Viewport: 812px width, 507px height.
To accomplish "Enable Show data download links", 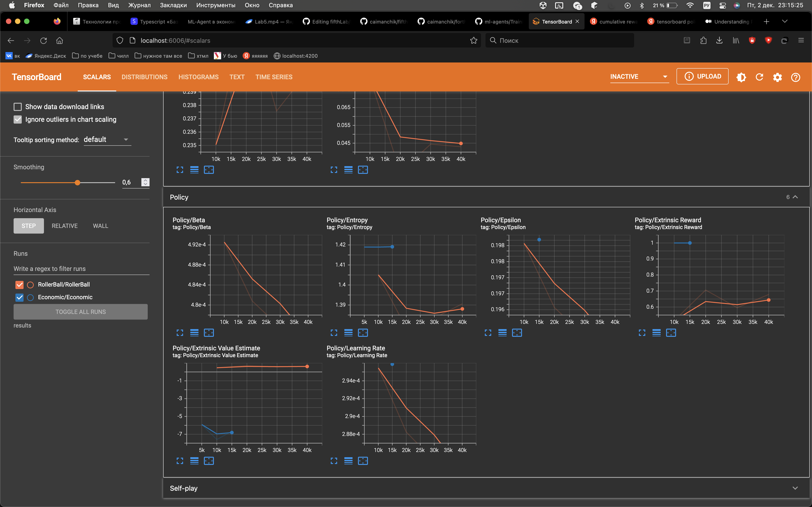I will click(x=17, y=106).
